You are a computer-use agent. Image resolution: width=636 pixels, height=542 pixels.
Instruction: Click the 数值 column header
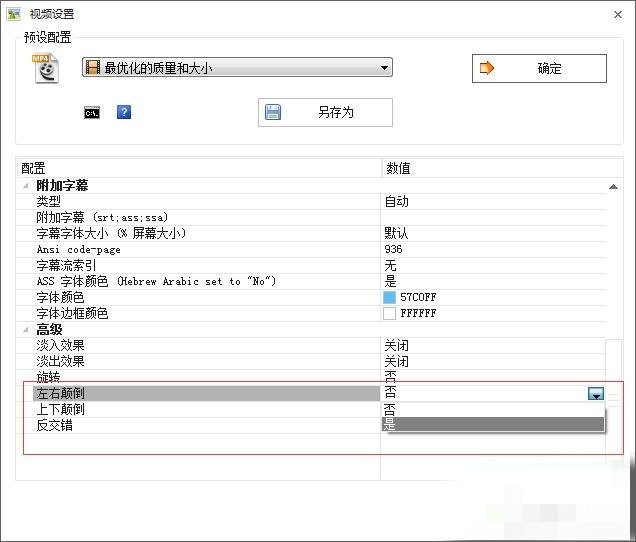point(502,168)
